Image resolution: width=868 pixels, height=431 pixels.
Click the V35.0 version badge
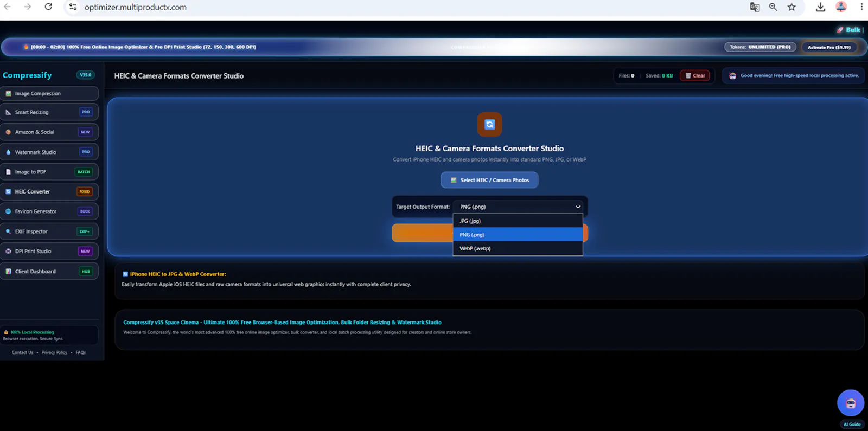[x=86, y=75]
